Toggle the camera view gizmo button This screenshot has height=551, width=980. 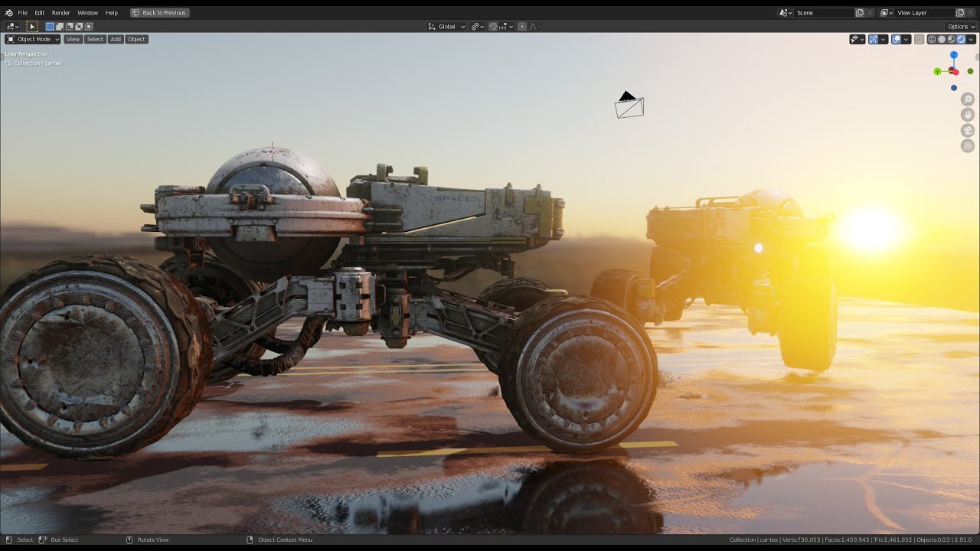point(968,130)
